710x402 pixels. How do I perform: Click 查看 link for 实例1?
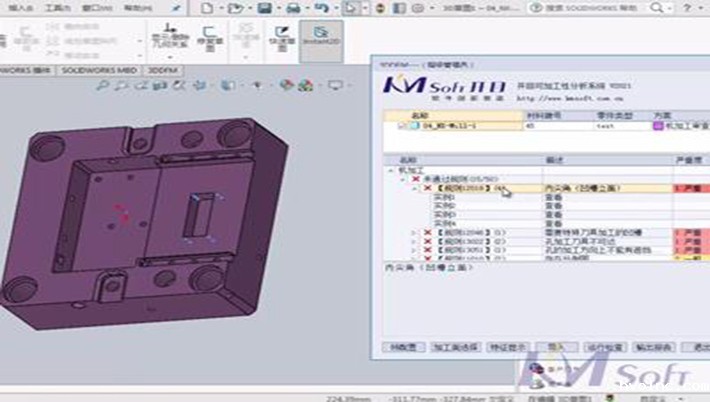tap(553, 197)
